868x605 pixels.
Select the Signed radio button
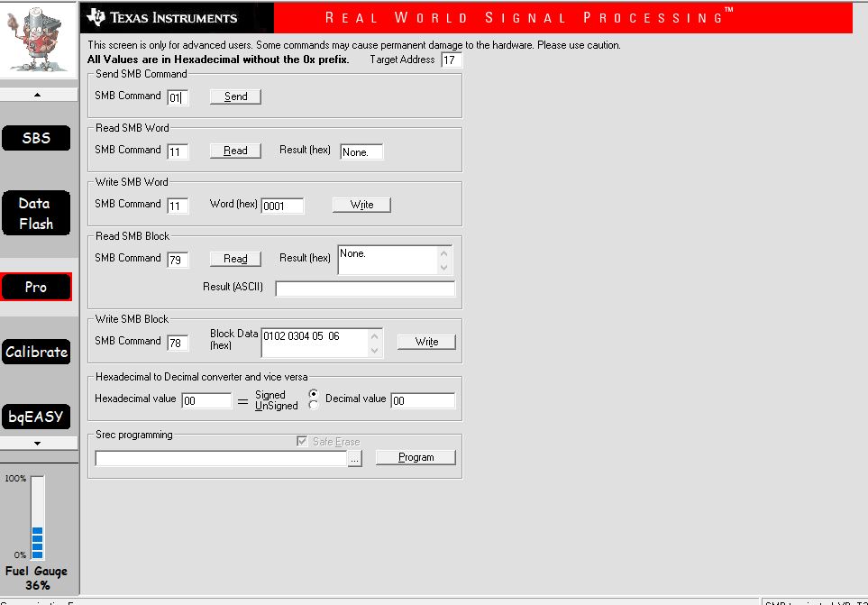(x=314, y=394)
